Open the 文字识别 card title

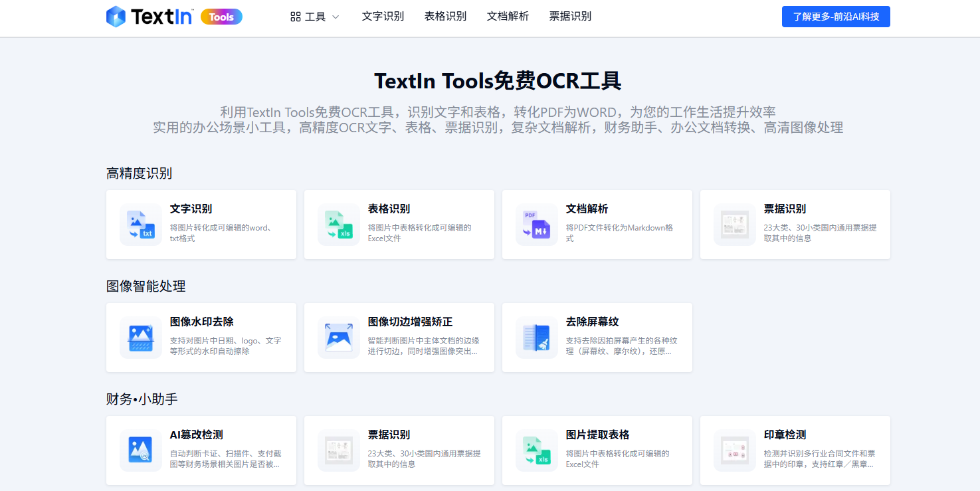[191, 209]
